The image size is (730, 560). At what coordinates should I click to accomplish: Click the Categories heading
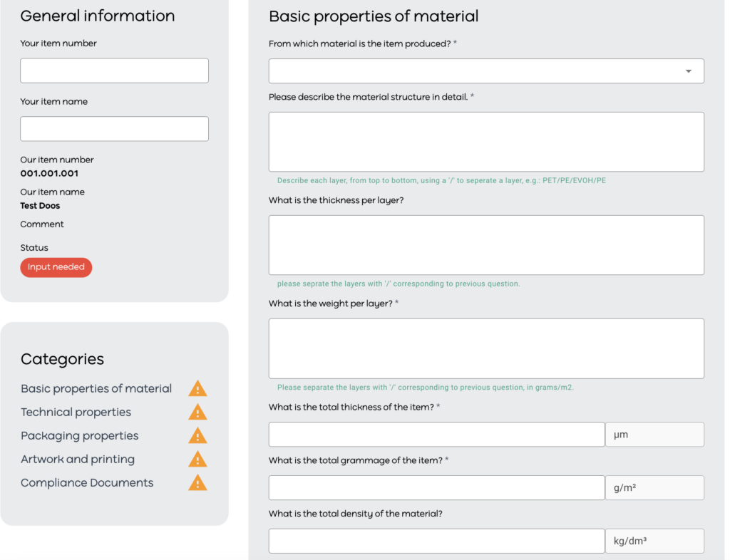(63, 359)
